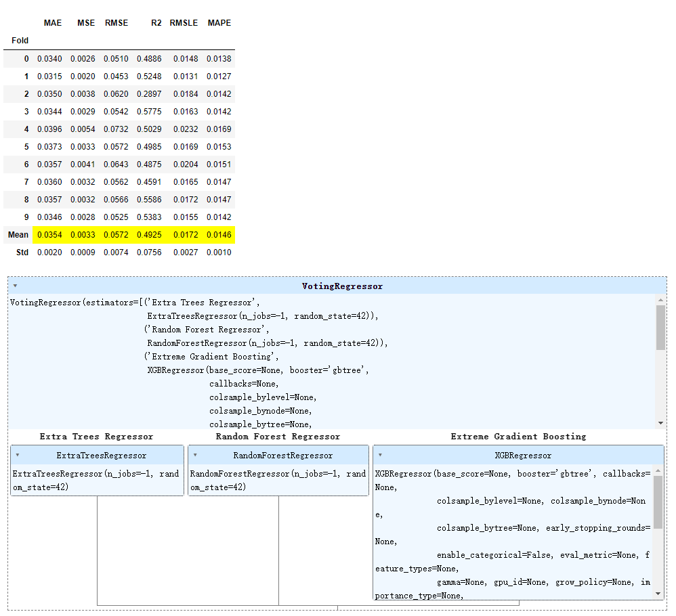676x616 pixels.
Task: Click Mean MAPE value 0.0146
Action: tap(219, 235)
